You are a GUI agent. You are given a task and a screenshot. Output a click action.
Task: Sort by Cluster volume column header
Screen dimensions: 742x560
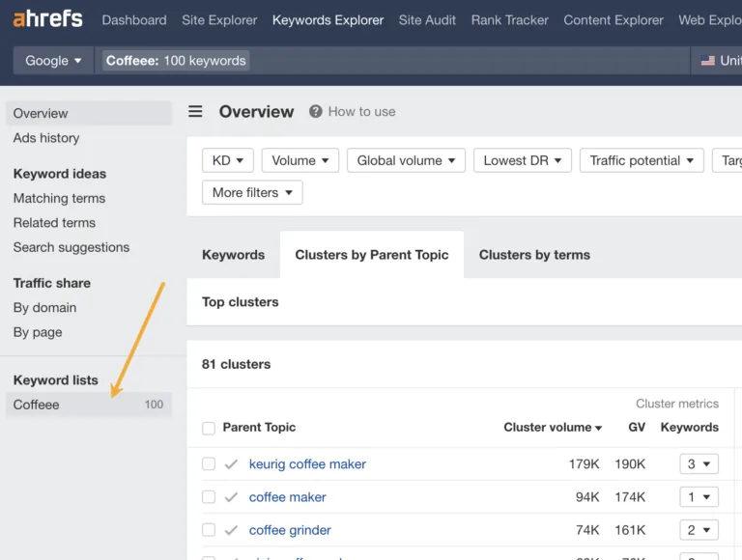point(553,428)
